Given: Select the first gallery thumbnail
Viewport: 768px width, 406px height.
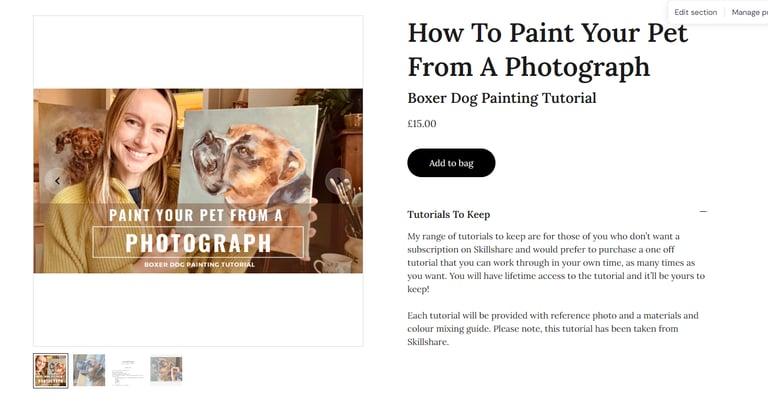Looking at the screenshot, I should coord(51,370).
